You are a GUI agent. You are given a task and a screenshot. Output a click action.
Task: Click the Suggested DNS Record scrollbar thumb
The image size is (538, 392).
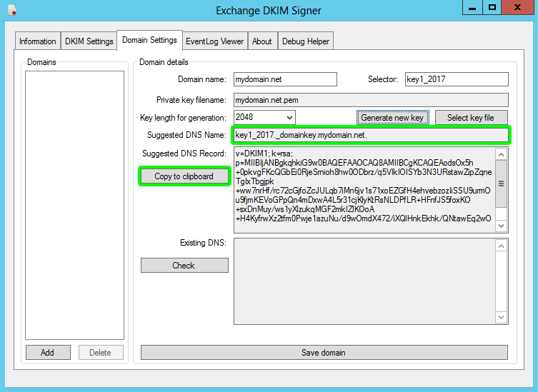coord(502,184)
